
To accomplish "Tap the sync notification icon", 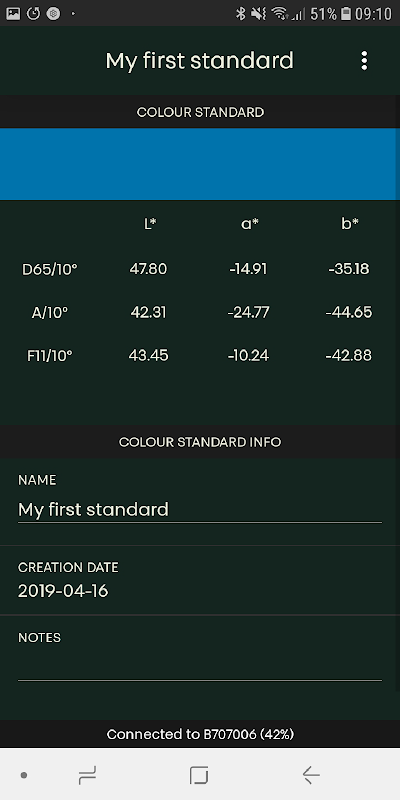I will click(x=34, y=14).
